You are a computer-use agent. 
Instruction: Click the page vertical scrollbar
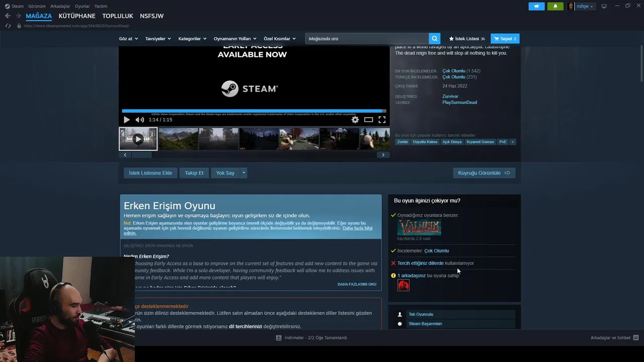641,63
